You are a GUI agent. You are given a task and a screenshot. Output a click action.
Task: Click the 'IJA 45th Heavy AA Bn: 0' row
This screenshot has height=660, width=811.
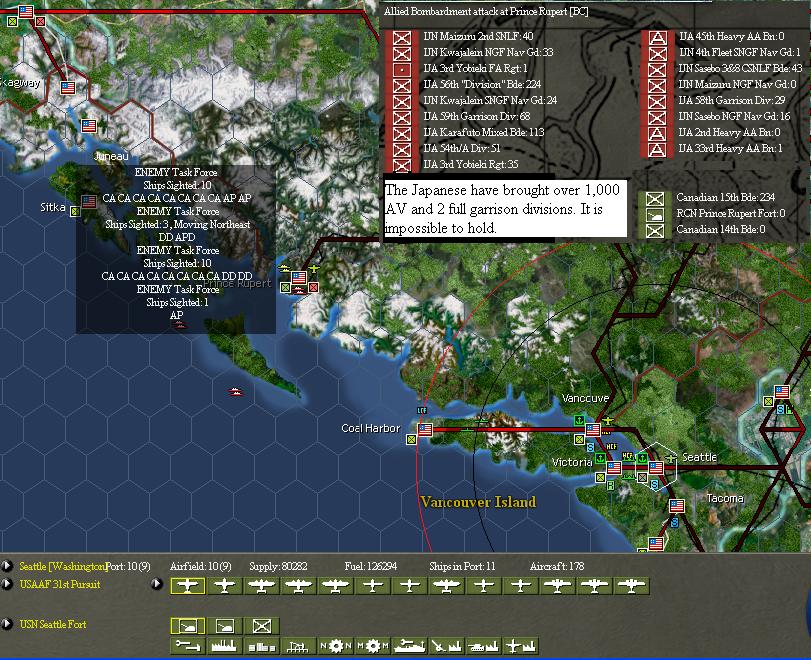pyautogui.click(x=716, y=36)
